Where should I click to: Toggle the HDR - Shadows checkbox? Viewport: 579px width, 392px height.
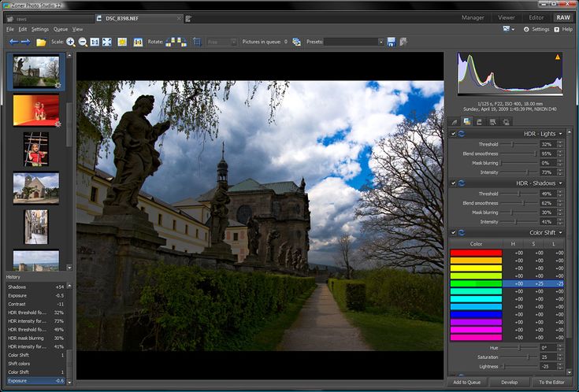pos(452,183)
